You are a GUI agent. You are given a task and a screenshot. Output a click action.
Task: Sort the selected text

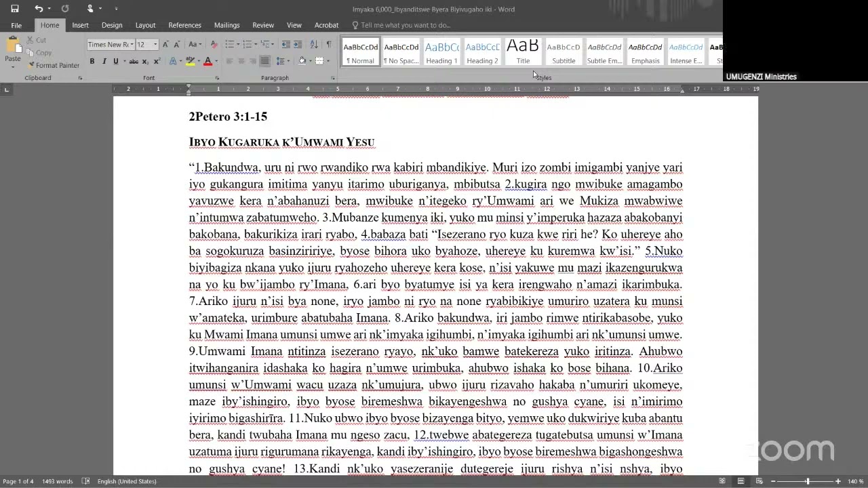click(x=314, y=45)
